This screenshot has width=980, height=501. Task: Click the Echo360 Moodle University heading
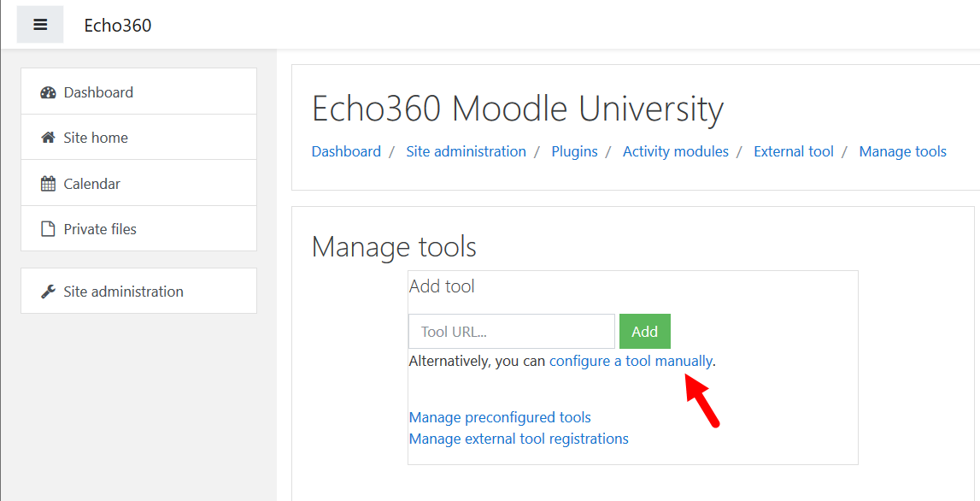tap(518, 109)
